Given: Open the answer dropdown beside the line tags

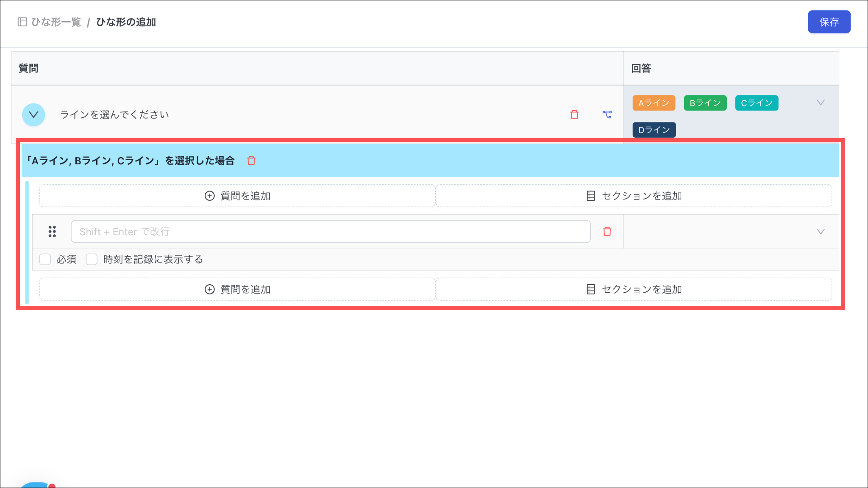Looking at the screenshot, I should [821, 103].
